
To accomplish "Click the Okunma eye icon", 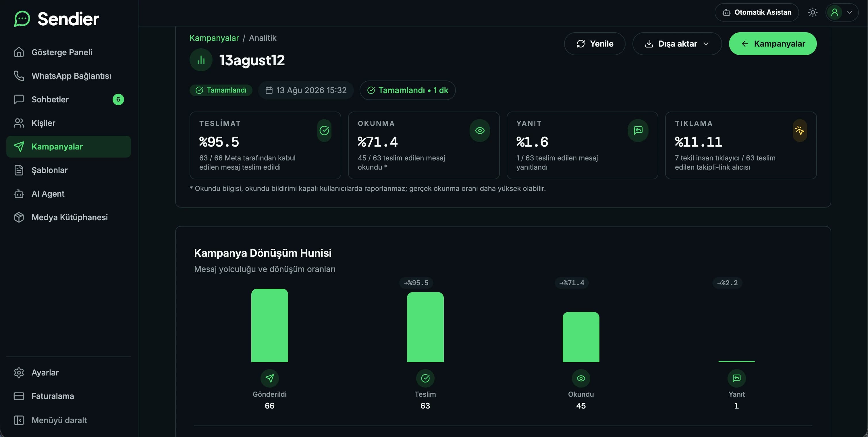I will click(479, 131).
